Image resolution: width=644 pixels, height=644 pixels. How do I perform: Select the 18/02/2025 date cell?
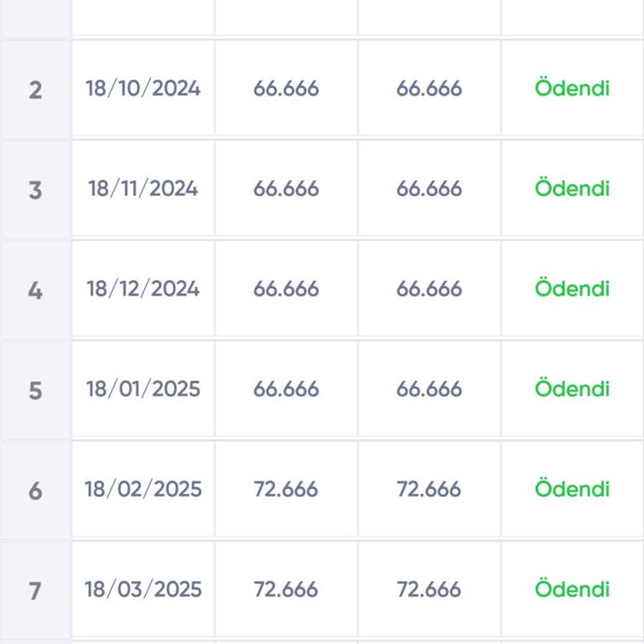(x=143, y=489)
